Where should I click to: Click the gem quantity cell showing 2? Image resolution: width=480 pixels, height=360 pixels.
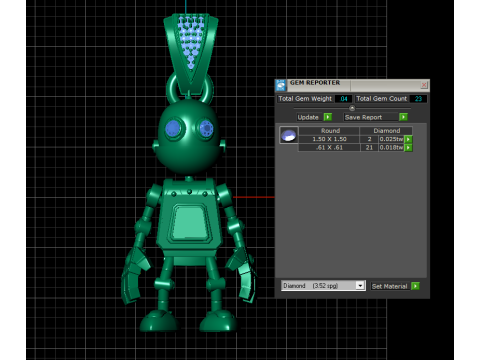pos(369,139)
